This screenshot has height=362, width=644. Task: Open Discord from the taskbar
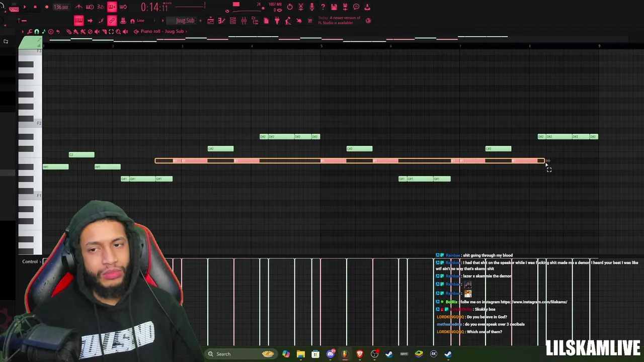click(x=330, y=354)
